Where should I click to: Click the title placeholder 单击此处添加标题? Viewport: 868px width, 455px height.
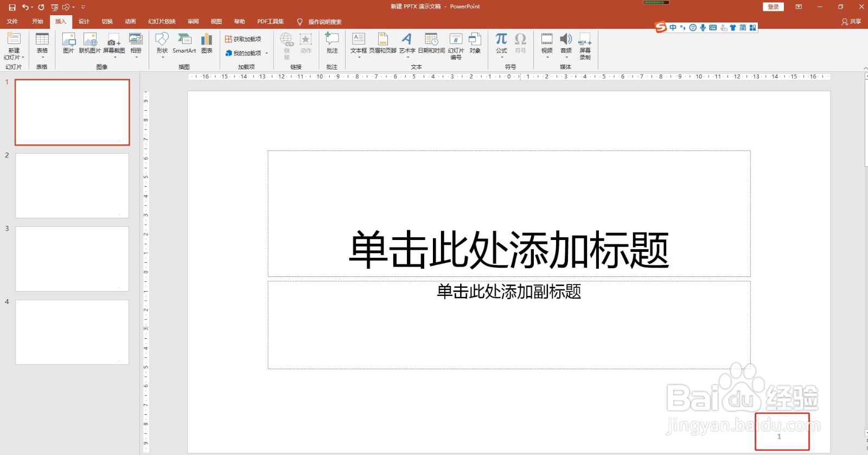coord(509,214)
